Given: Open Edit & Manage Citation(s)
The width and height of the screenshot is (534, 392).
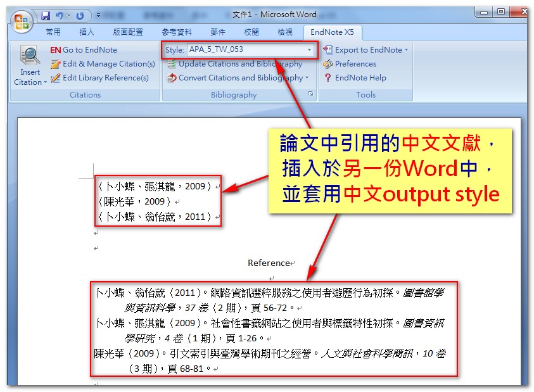Looking at the screenshot, I should (x=109, y=64).
